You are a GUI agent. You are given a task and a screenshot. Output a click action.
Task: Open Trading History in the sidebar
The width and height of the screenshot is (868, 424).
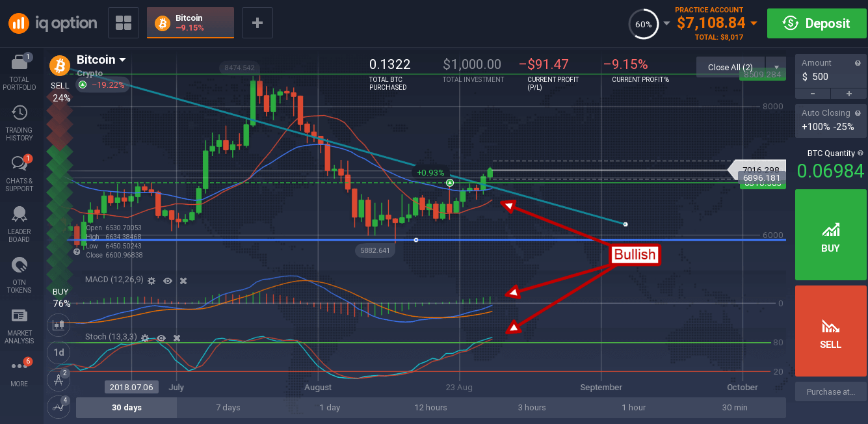[x=19, y=123]
